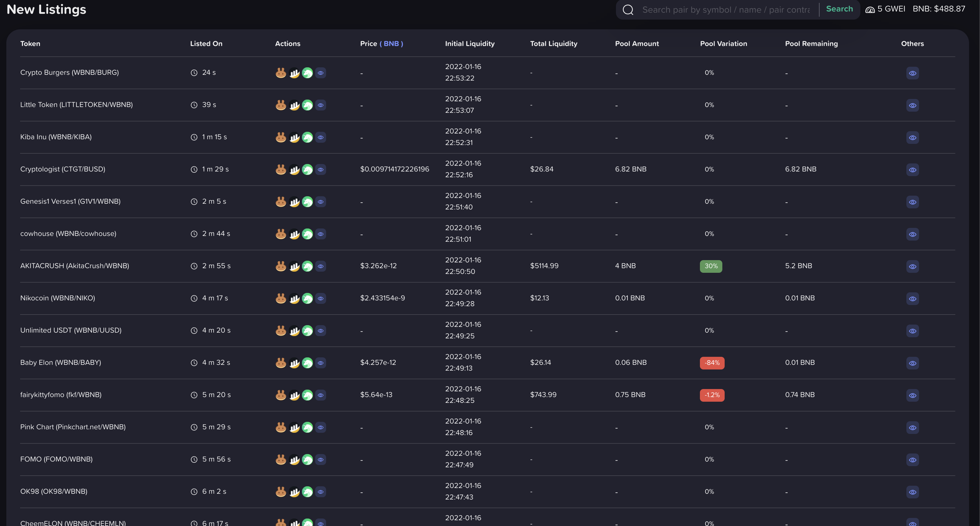This screenshot has height=526, width=980.
Task: Click PancakeSwap bunny in Kiba Inu row
Action: click(281, 137)
